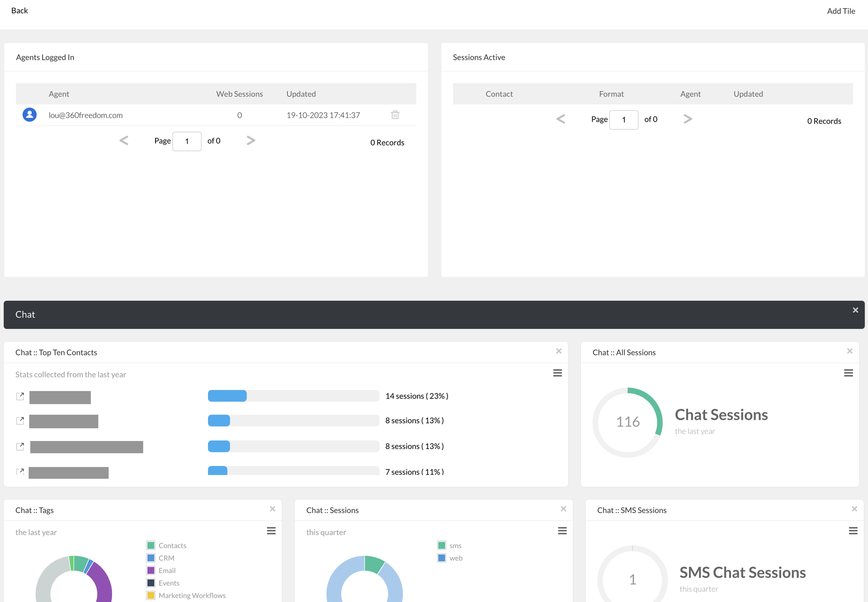Toggle the Contacts legend entry in Tags chart
Screen dimensions: 868x602
pyautogui.click(x=172, y=545)
